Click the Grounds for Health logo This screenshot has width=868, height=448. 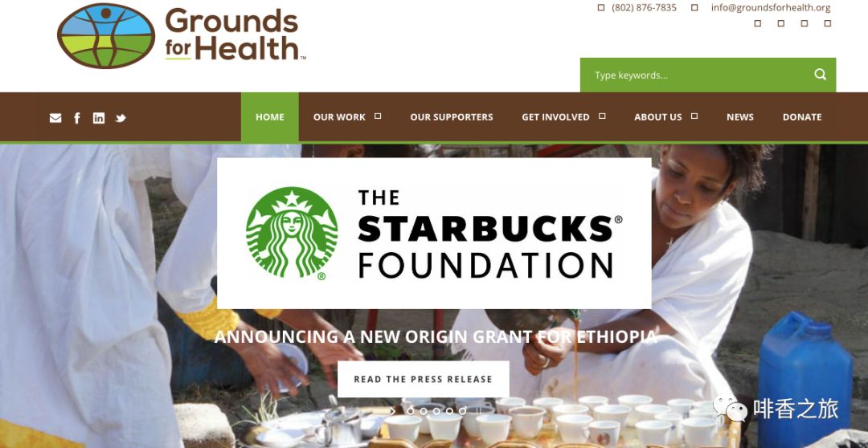(x=181, y=36)
